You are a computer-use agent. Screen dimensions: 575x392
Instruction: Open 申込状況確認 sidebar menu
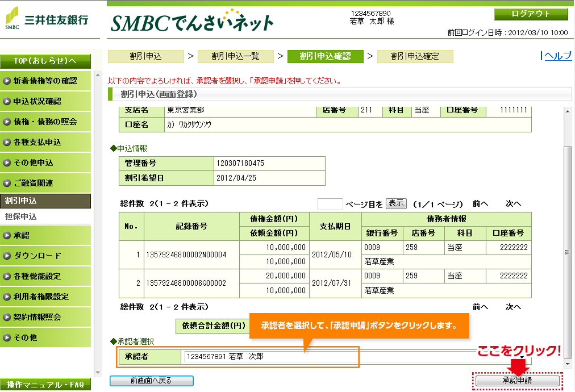(45, 101)
